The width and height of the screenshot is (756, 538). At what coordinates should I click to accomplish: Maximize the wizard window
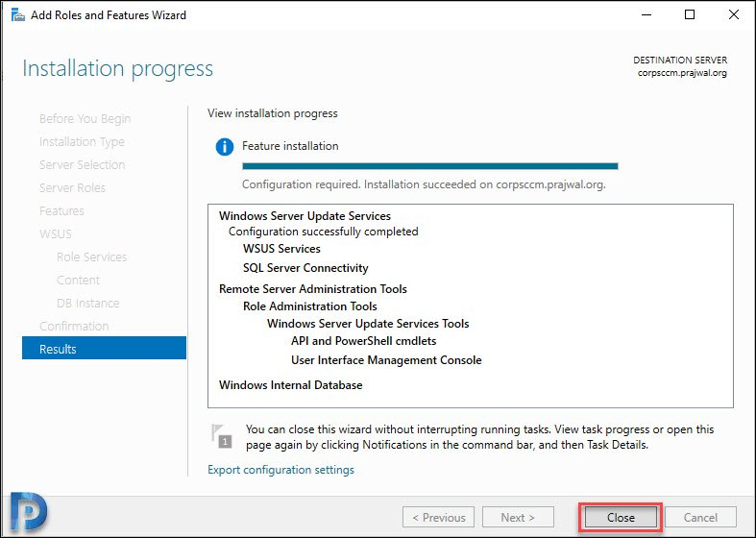tap(690, 15)
